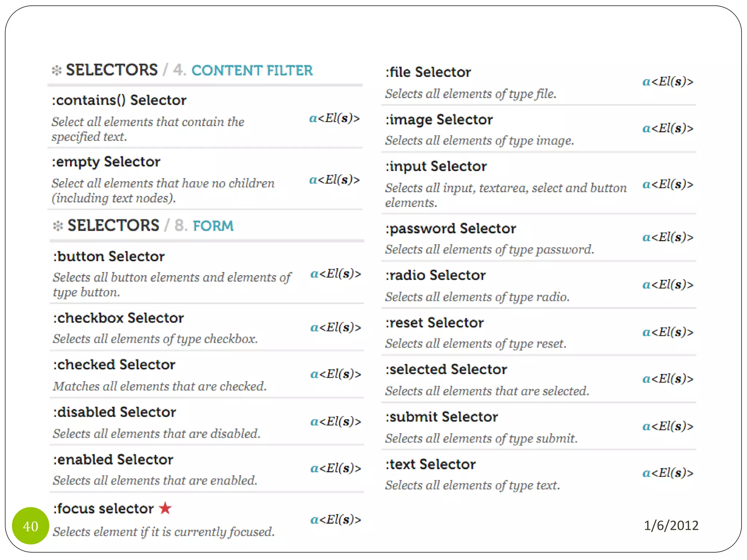Click the a<El(s)> tag beside :checkbox Selector
This screenshot has width=747, height=560.
click(x=336, y=327)
